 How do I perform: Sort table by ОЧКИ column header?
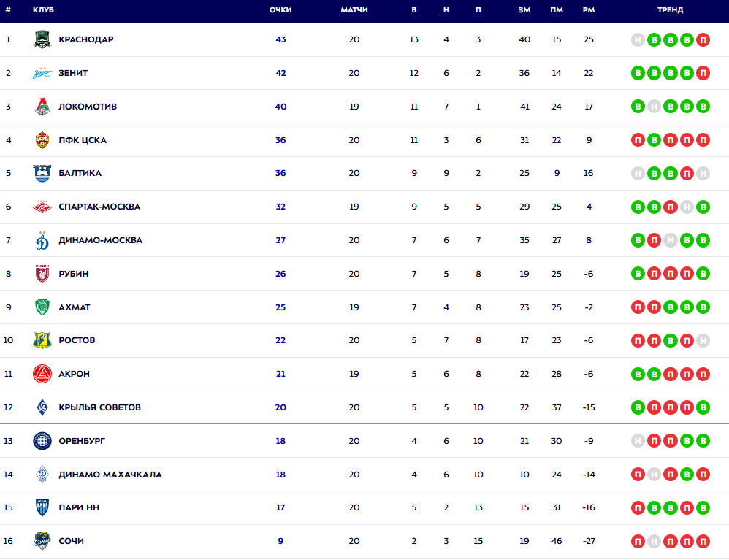[x=280, y=10]
